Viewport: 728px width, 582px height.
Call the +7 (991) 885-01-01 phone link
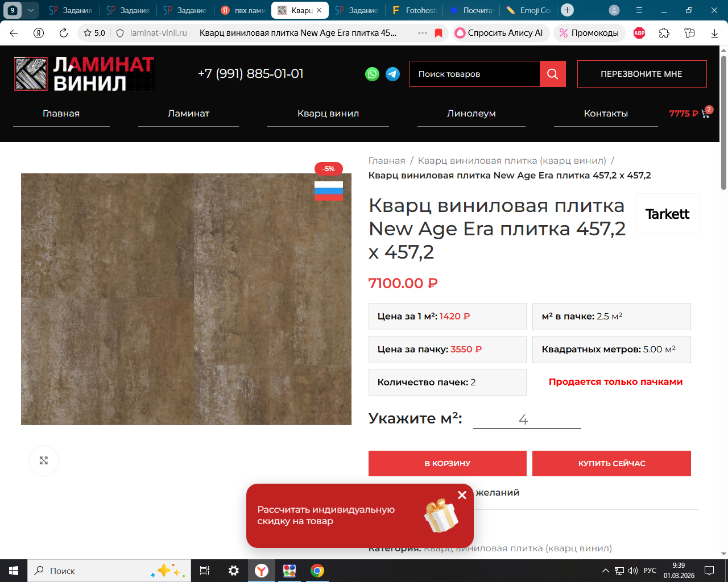click(251, 74)
